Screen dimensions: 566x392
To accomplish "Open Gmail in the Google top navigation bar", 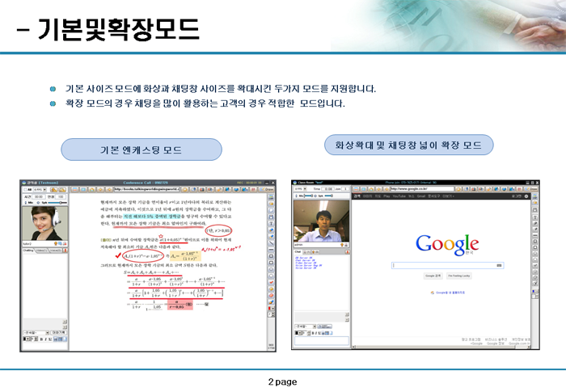I will (421, 196).
